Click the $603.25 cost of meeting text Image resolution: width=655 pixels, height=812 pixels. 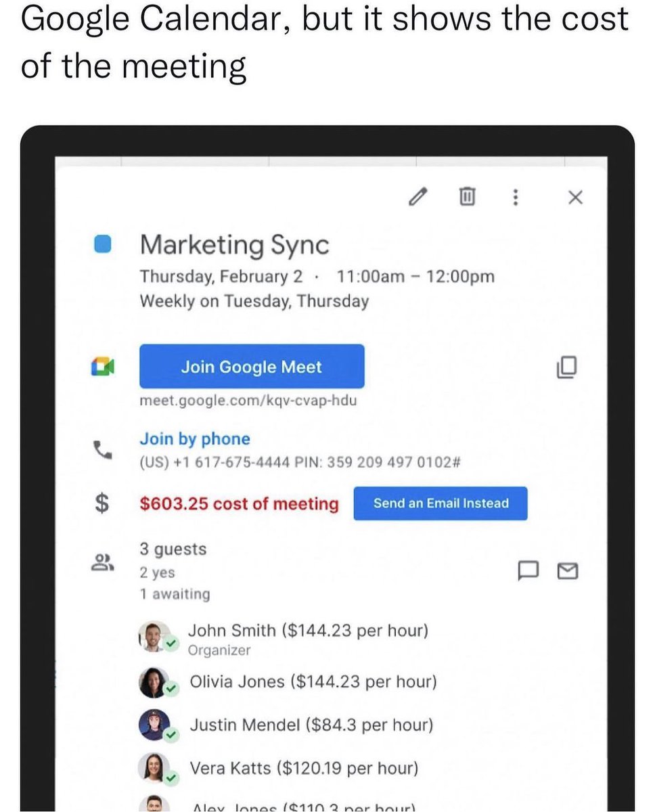[x=239, y=504]
